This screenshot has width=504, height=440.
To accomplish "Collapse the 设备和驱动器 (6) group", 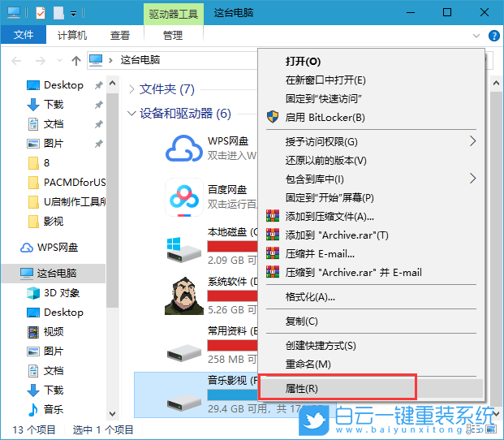I will 131,114.
